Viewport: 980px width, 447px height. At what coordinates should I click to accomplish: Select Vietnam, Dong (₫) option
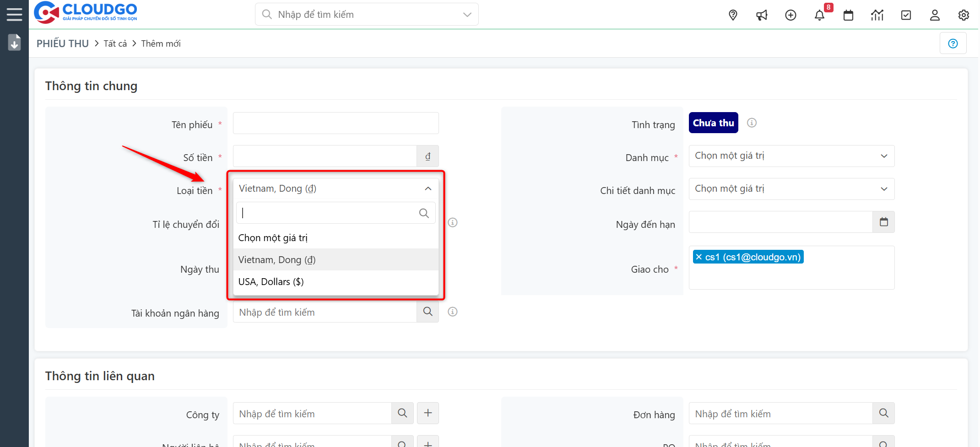pyautogui.click(x=277, y=260)
